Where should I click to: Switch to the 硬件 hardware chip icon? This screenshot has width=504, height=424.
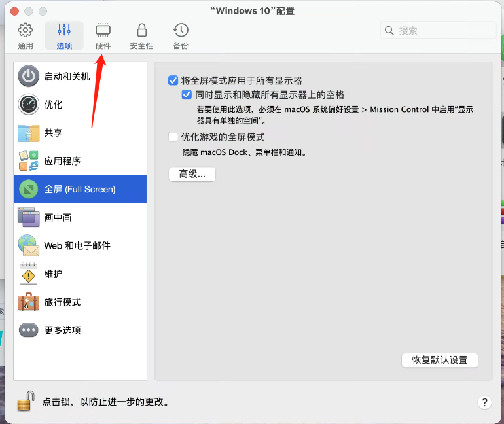click(x=103, y=30)
